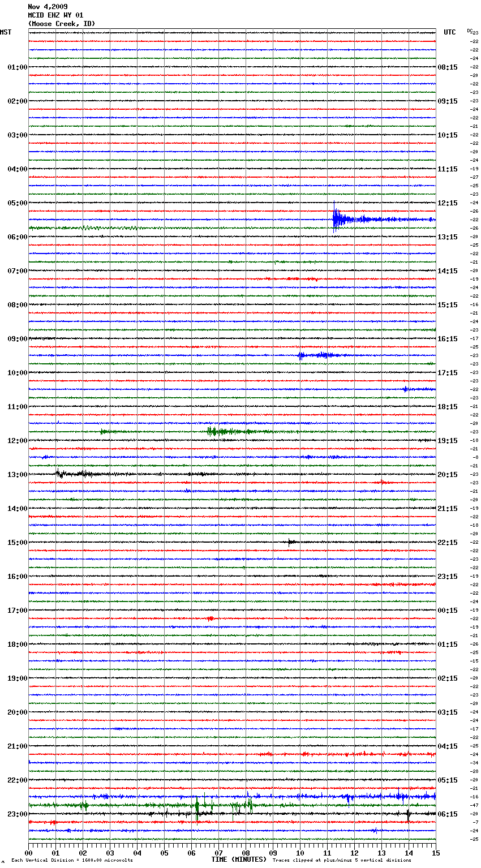Click the small red blip below the 17:00 MST trace
481x868 pixels.
210,618
